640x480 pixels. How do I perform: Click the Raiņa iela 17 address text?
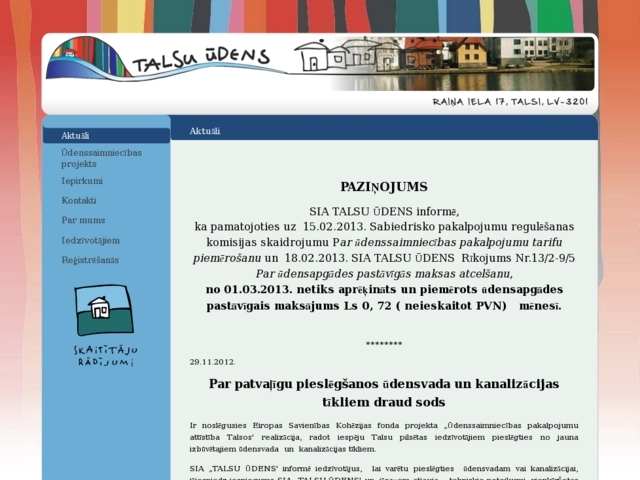(510, 102)
